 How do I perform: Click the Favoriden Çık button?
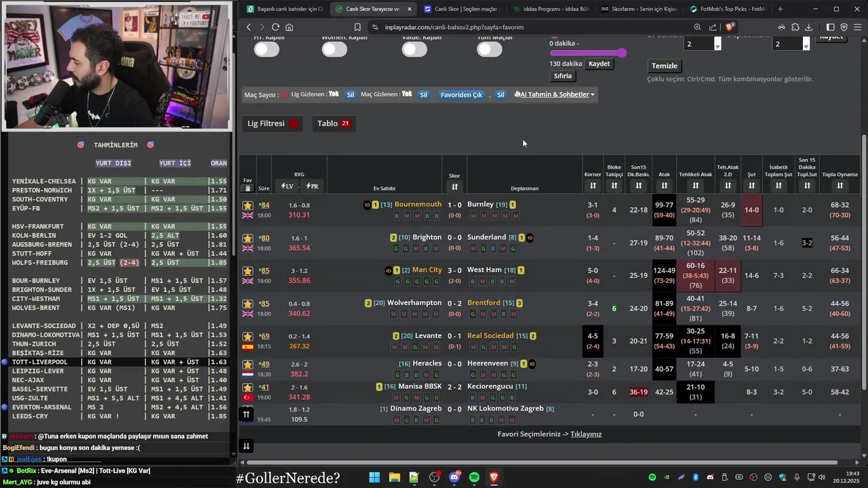tap(461, 95)
